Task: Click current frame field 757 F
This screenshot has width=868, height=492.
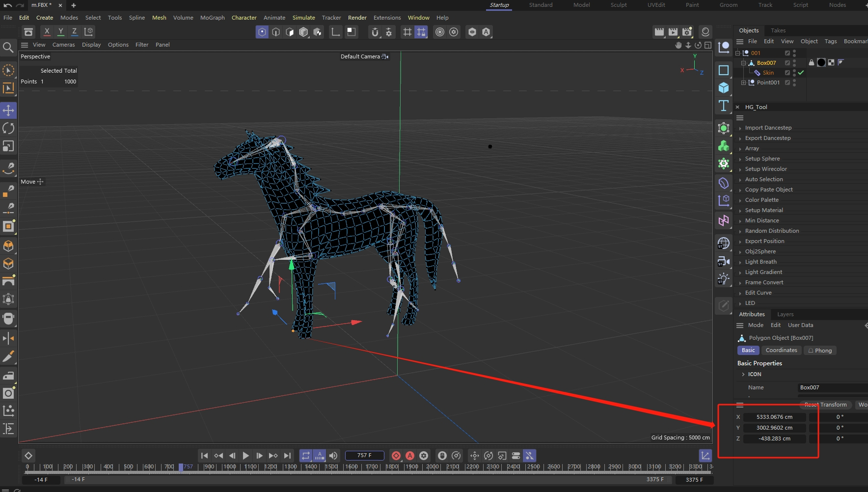Action: pos(364,456)
